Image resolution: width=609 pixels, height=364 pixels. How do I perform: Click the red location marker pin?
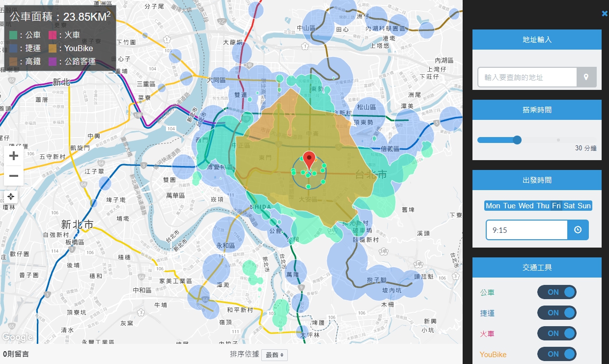(x=308, y=162)
